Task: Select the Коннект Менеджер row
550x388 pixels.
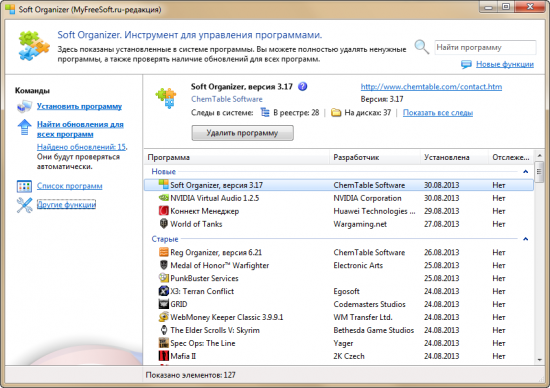Action: pyautogui.click(x=338, y=211)
